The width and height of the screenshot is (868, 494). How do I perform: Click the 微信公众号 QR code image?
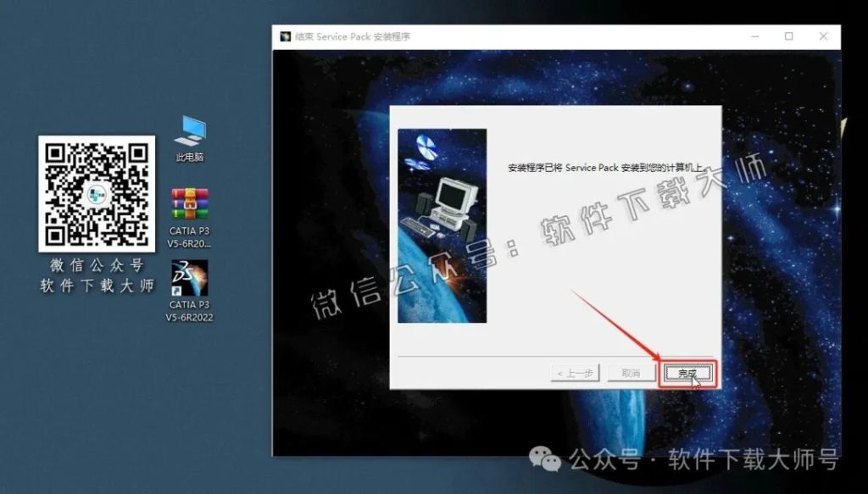pyautogui.click(x=96, y=193)
